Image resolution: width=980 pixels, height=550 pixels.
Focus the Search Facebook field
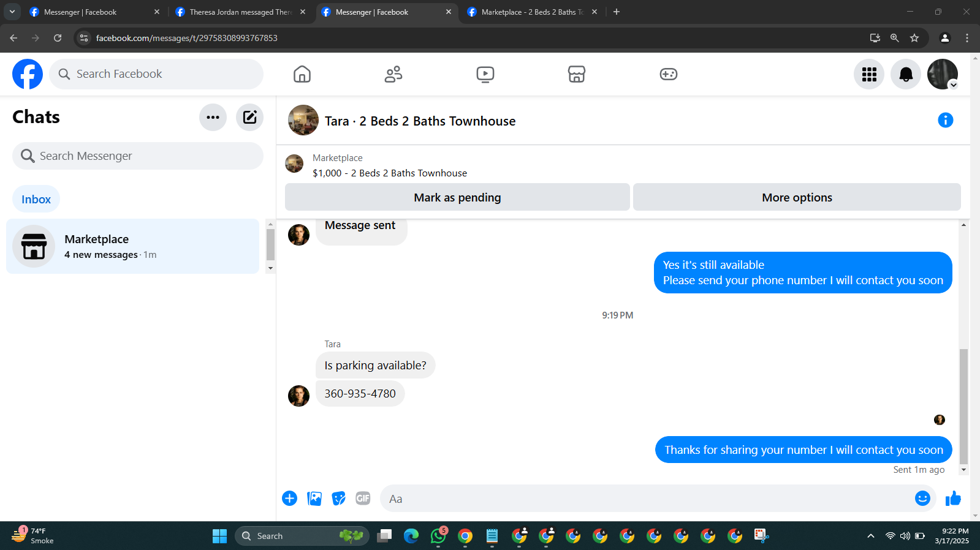tap(156, 74)
